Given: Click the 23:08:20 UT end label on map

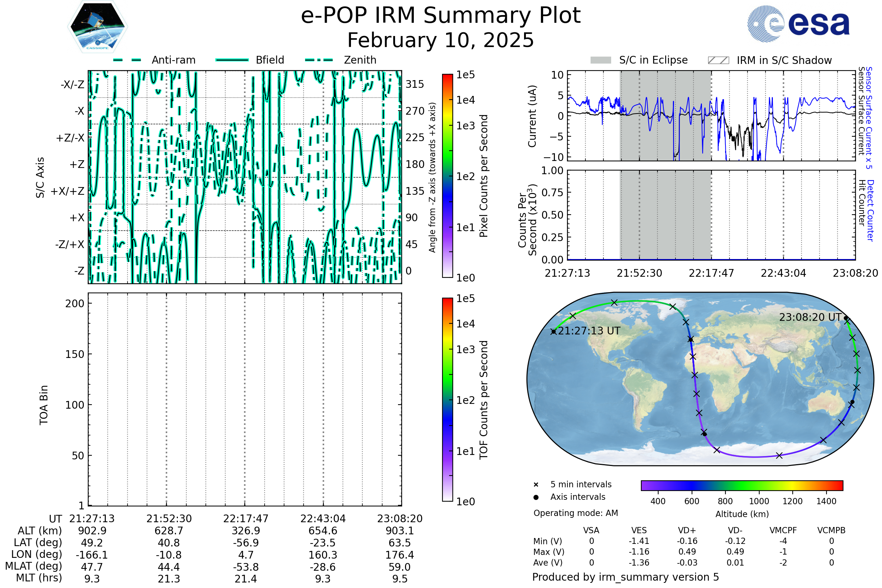Looking at the screenshot, I should coord(810,317).
